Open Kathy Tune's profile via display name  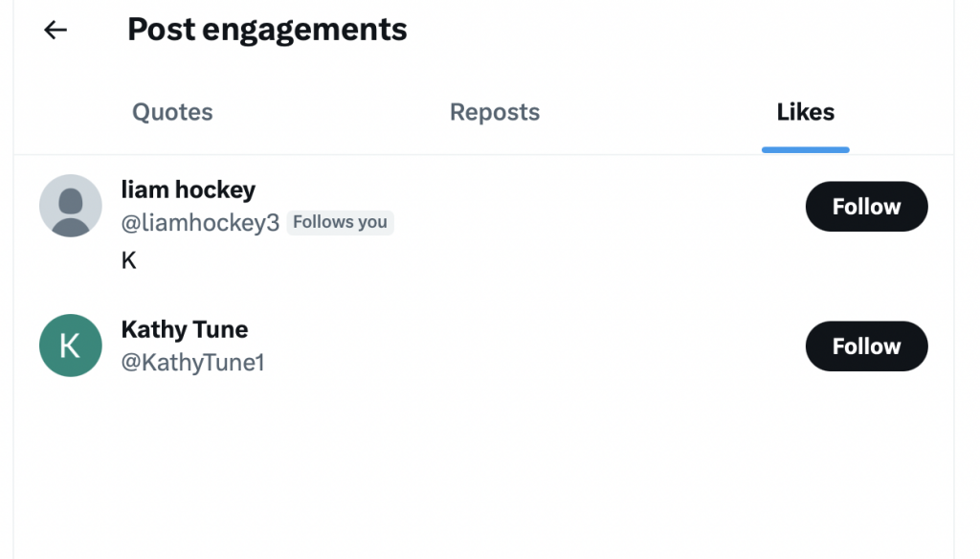click(x=184, y=329)
